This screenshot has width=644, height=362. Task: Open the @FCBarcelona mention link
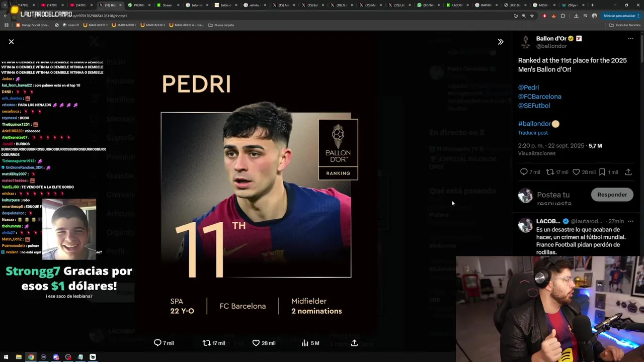pos(539,97)
